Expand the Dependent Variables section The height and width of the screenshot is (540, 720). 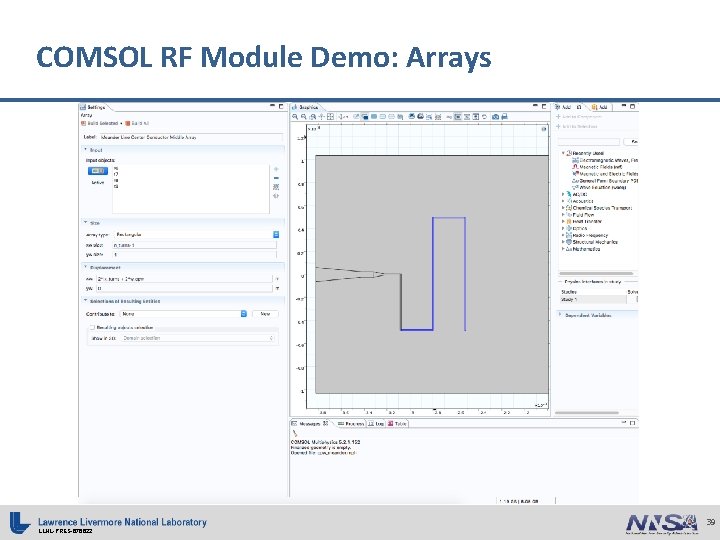pyautogui.click(x=560, y=315)
